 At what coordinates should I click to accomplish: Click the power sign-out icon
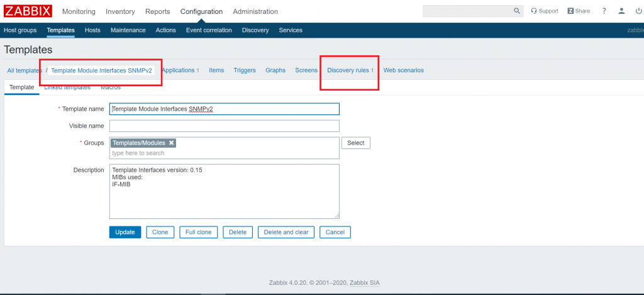(x=639, y=11)
